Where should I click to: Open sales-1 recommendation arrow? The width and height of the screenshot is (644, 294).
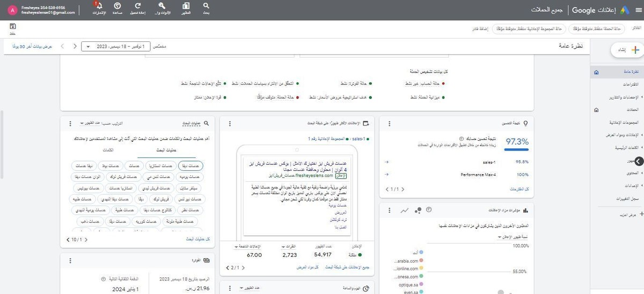point(387,161)
